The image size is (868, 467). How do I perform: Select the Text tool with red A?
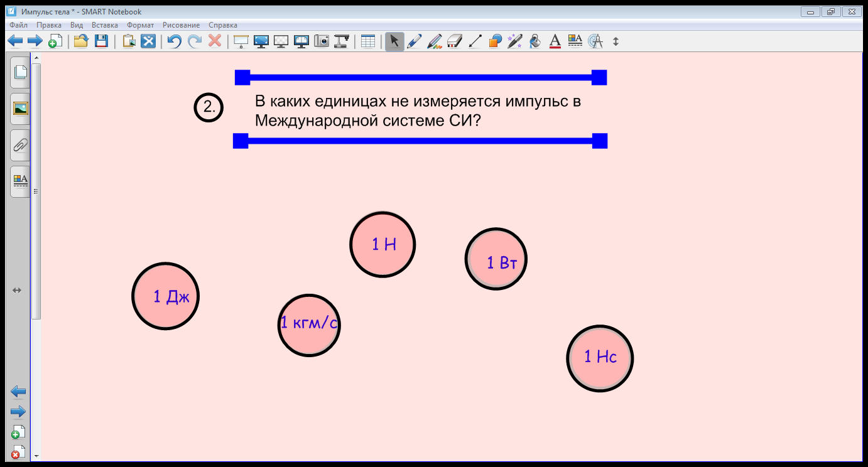(555, 41)
